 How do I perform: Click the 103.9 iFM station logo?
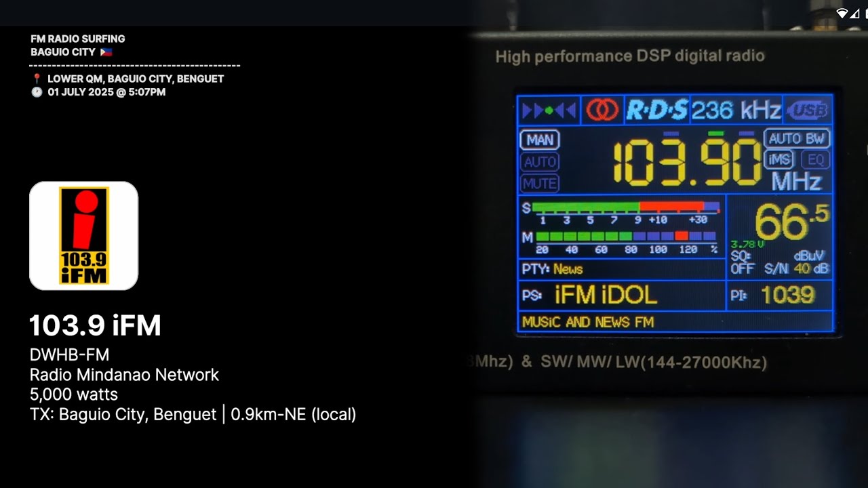pos(83,236)
